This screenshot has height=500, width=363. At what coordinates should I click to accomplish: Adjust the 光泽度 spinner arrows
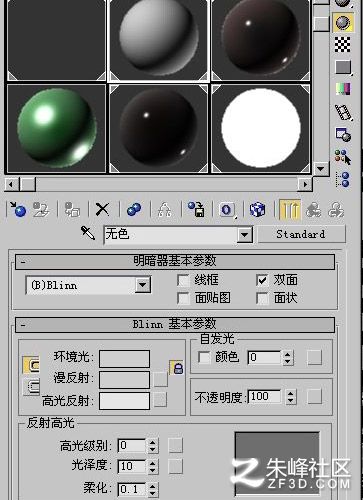(x=152, y=466)
